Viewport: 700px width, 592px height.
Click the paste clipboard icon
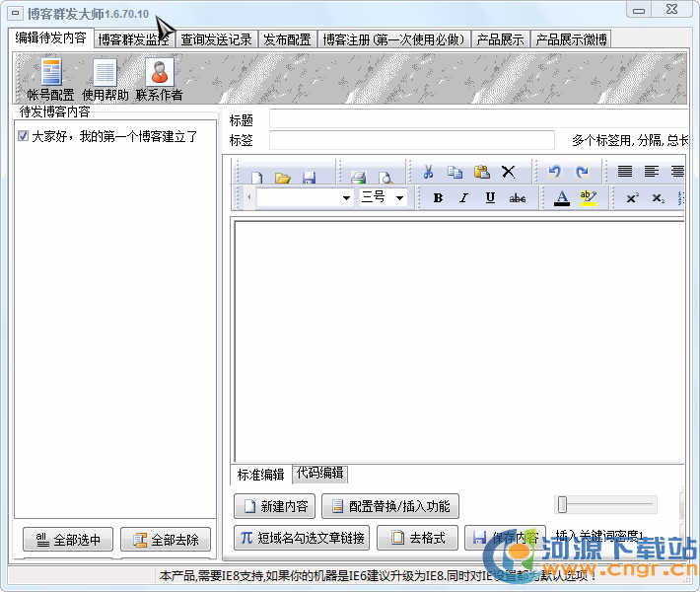[482, 172]
